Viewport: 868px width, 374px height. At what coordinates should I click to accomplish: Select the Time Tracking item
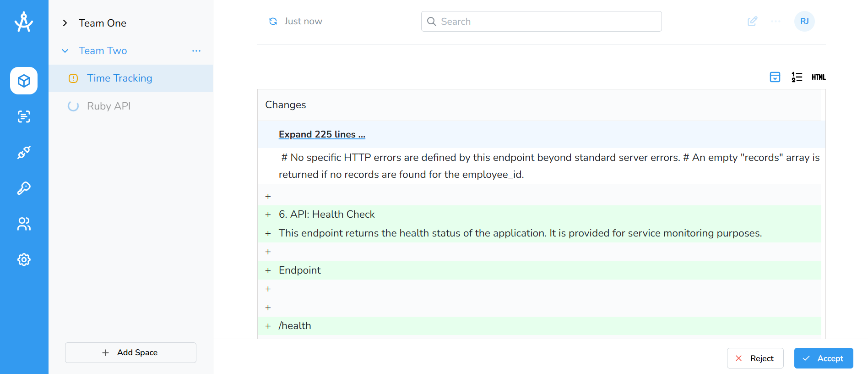click(119, 78)
